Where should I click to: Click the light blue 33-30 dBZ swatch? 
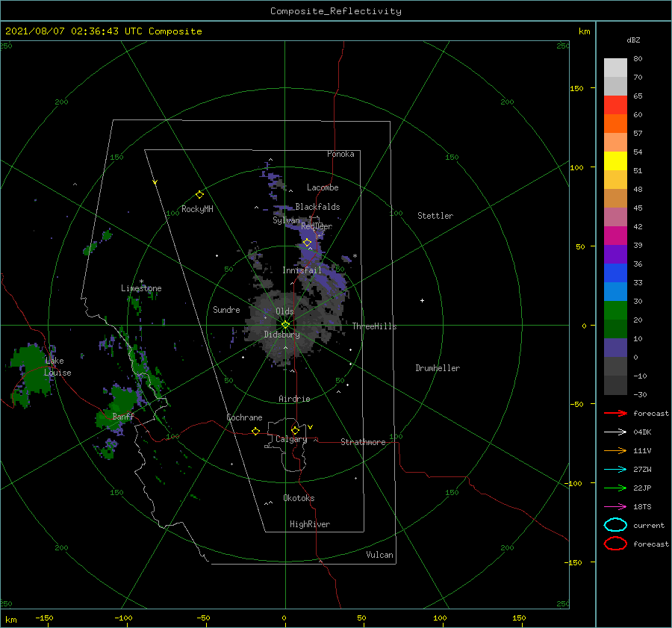click(x=615, y=292)
